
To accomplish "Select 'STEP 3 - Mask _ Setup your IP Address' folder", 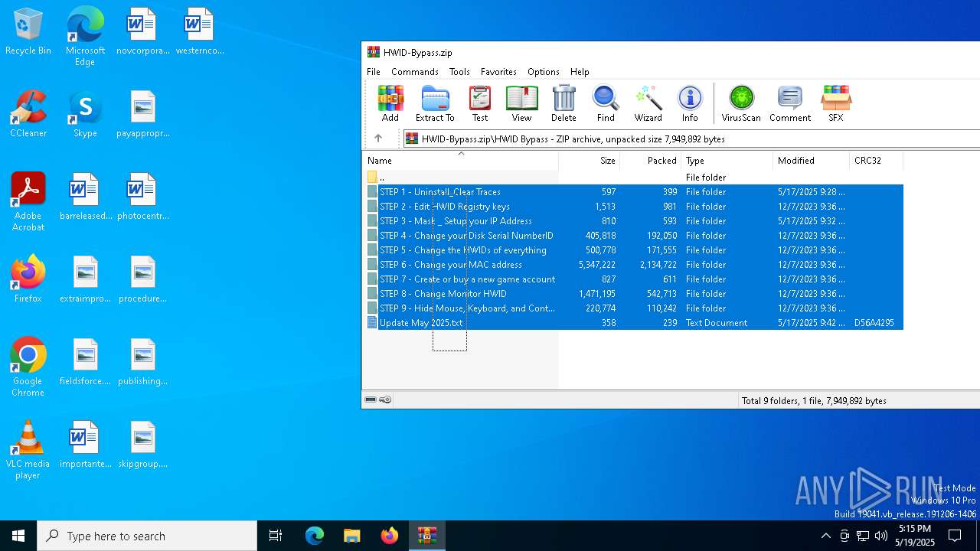I will 633,221.
